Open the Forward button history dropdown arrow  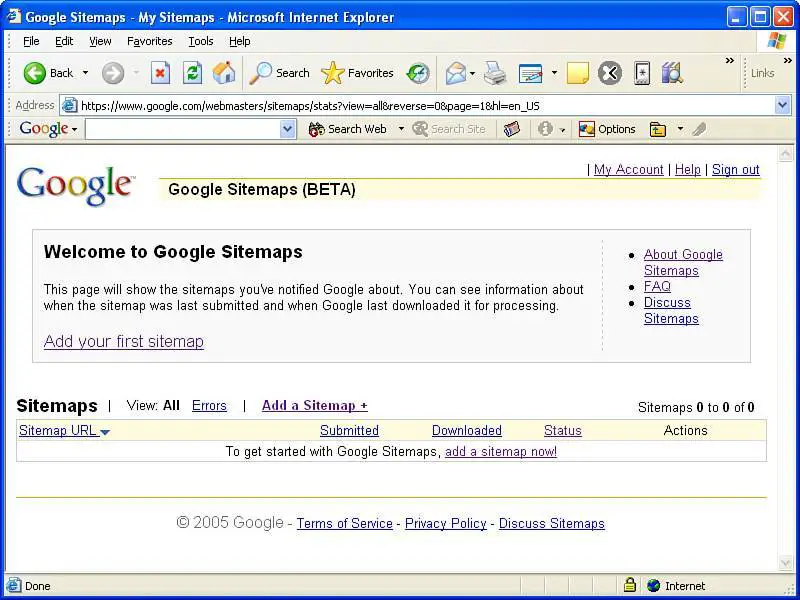coord(136,73)
